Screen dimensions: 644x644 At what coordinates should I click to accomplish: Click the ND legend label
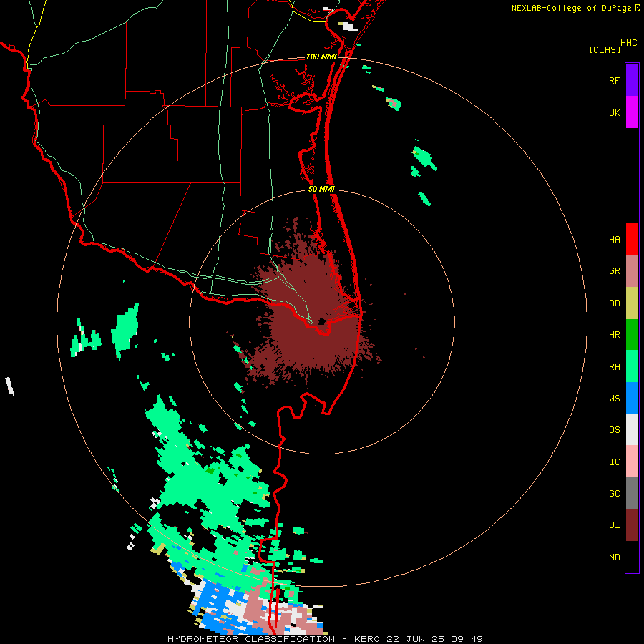pyautogui.click(x=614, y=557)
